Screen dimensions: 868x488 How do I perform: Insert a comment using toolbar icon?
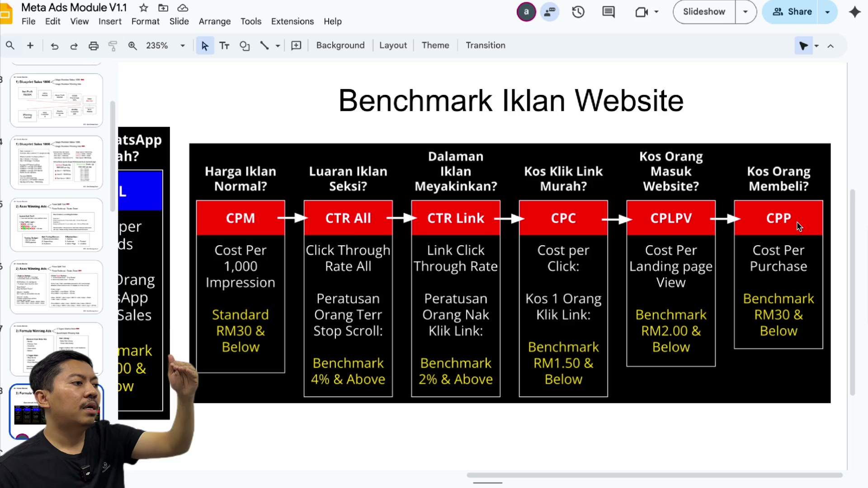point(296,46)
